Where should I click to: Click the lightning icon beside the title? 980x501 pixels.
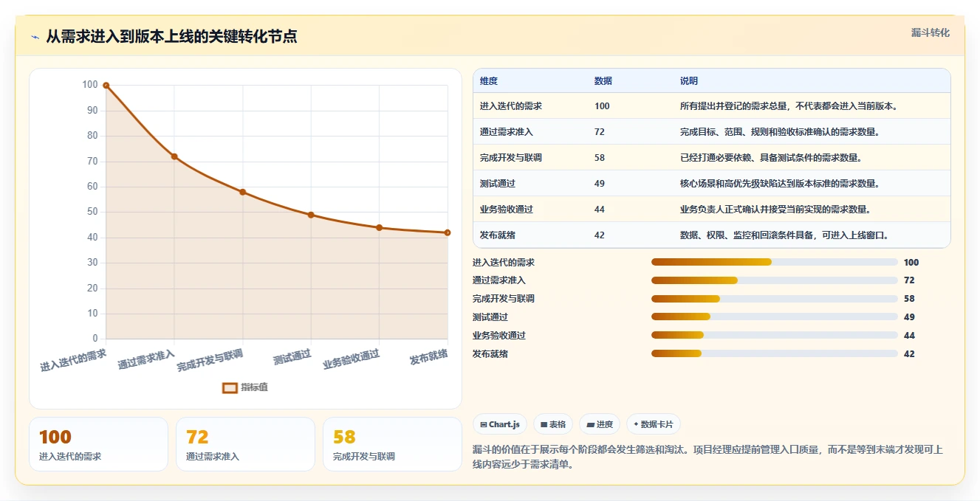(x=35, y=37)
